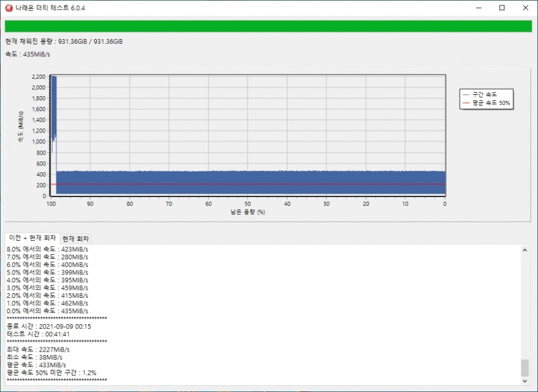Select the 테스트 시간 00:41:41 line

pyautogui.click(x=38, y=334)
